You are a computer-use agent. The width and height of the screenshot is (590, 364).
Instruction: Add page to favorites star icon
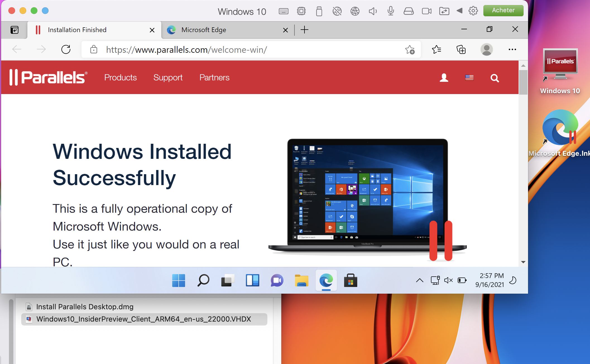pyautogui.click(x=410, y=50)
